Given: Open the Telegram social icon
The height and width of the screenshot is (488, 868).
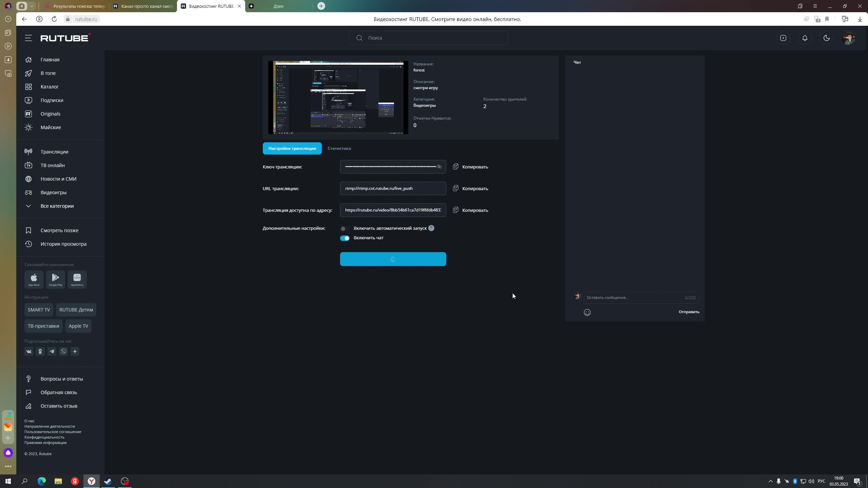Looking at the screenshot, I should [x=52, y=351].
